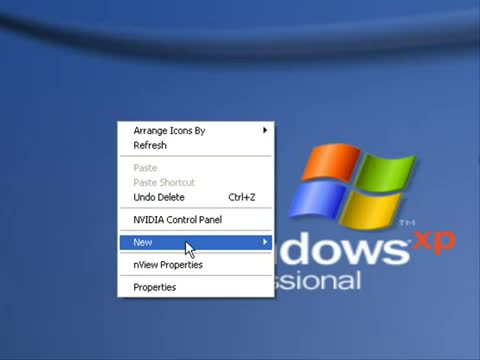480x360 pixels.
Task: Click the red pane of Windows flag
Action: coord(330,162)
